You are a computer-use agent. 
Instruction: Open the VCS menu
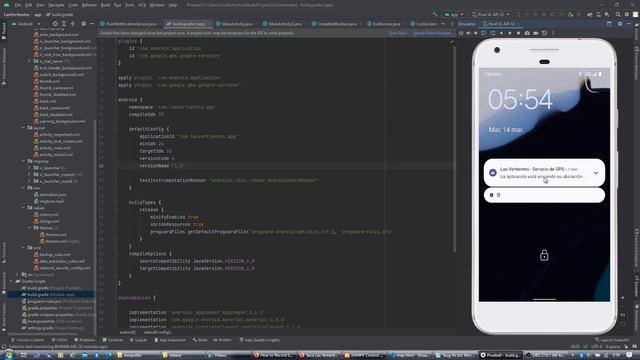(142, 5)
